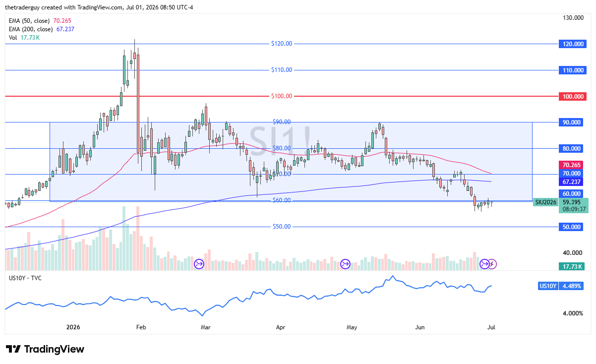Click the 17.73K volume axis tag
The image size is (596, 364).
point(572,267)
